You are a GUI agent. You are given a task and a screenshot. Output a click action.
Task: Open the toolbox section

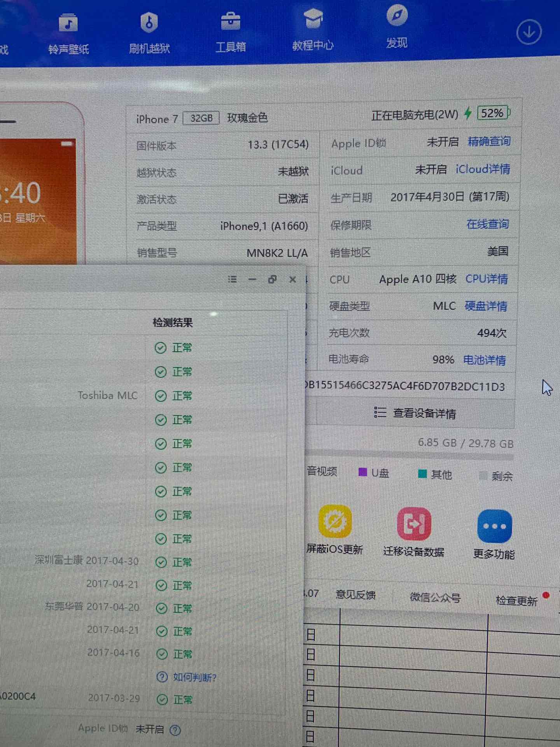tap(231, 32)
